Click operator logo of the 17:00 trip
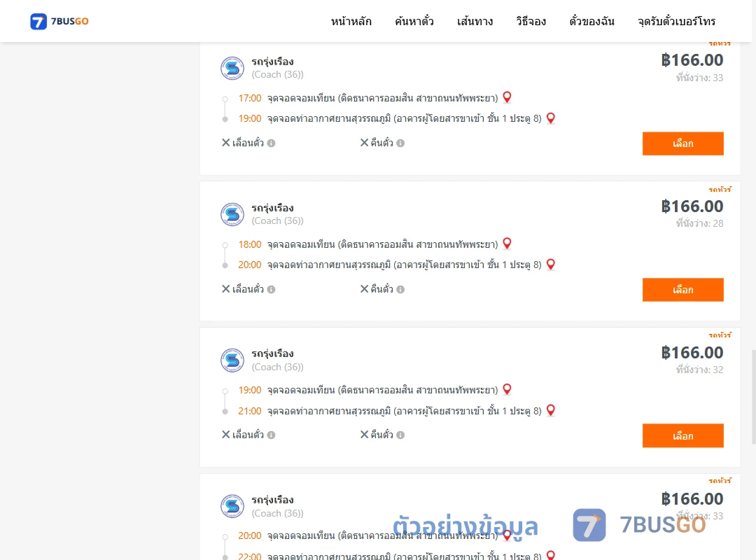The width and height of the screenshot is (756, 560). click(232, 68)
